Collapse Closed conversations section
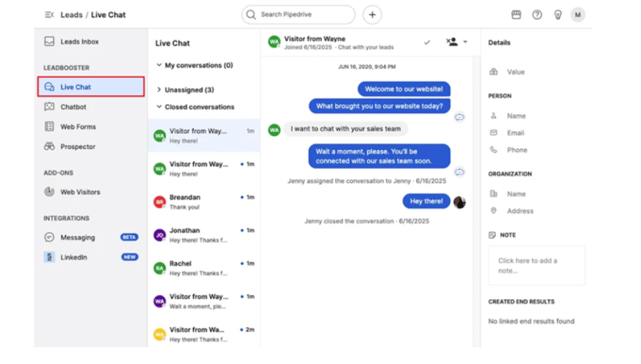641x364 pixels. click(x=159, y=107)
